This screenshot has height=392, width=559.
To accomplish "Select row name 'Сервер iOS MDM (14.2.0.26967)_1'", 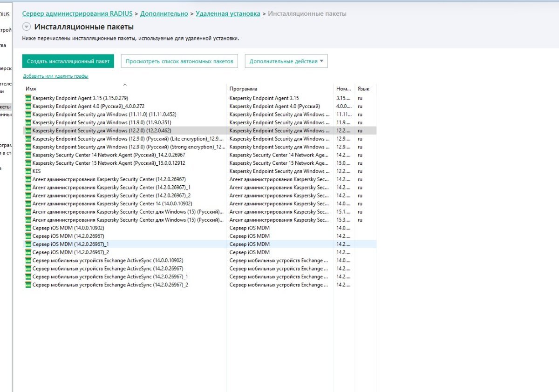I will (x=71, y=244).
